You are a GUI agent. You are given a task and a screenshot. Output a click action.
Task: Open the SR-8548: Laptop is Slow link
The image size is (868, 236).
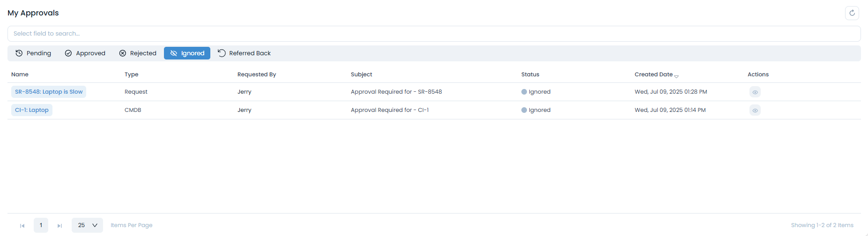tap(49, 92)
